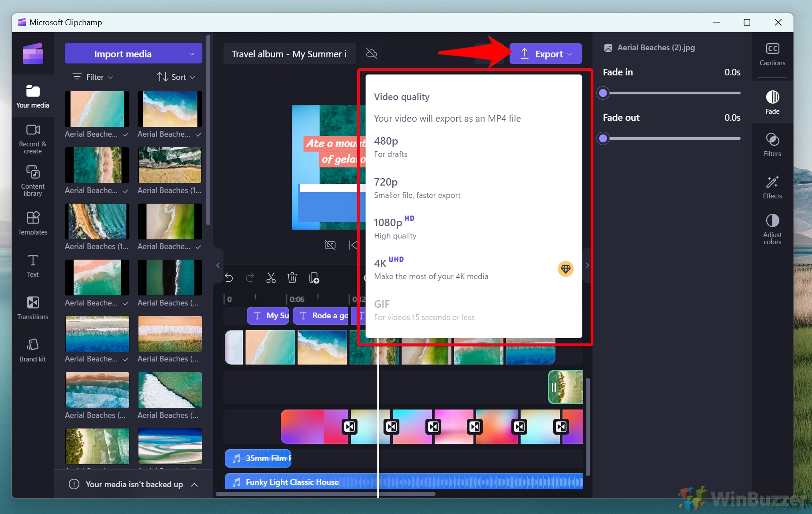Click the skip to start playback icon

[353, 245]
